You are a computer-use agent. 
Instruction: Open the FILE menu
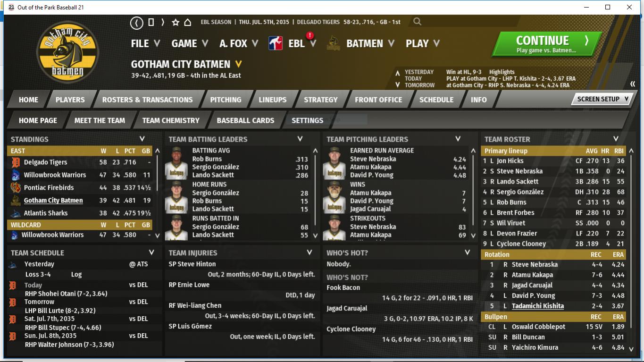(x=145, y=43)
